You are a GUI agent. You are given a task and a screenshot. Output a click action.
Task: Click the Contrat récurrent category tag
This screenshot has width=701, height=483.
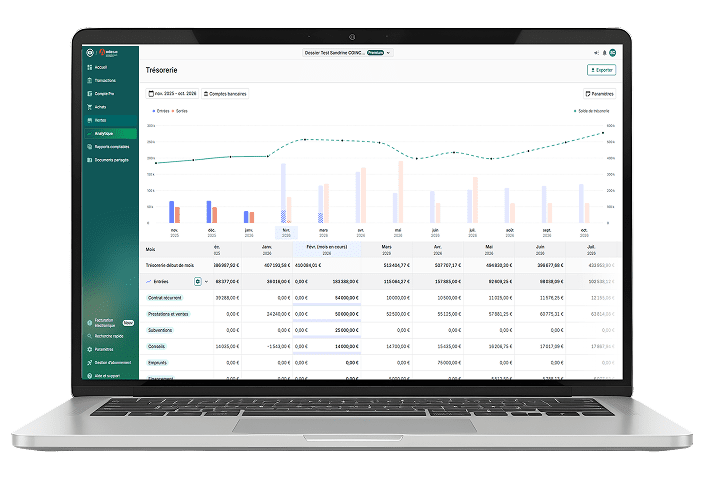point(165,298)
